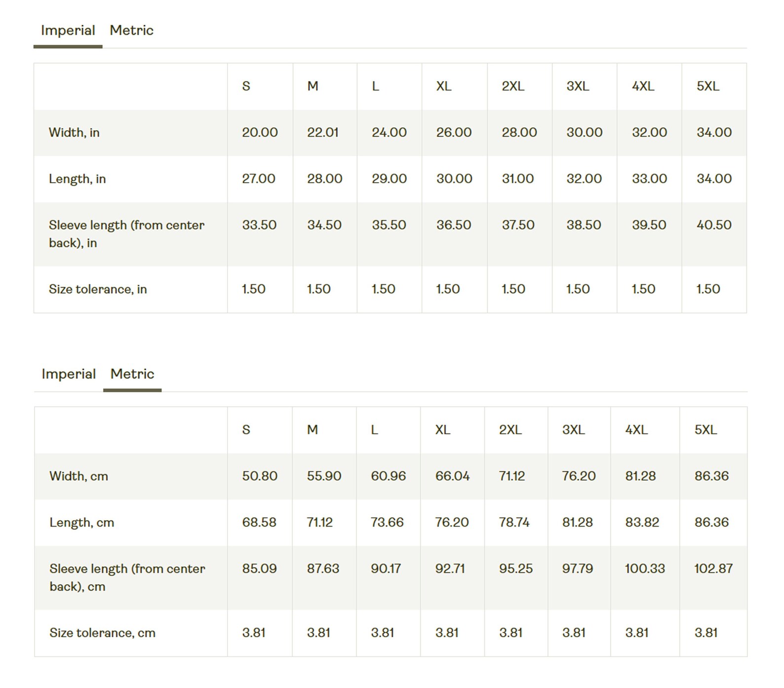Click the 'Sleeve length (from center back), in' label
This screenshot has height=688, width=784.
pyautogui.click(x=126, y=234)
